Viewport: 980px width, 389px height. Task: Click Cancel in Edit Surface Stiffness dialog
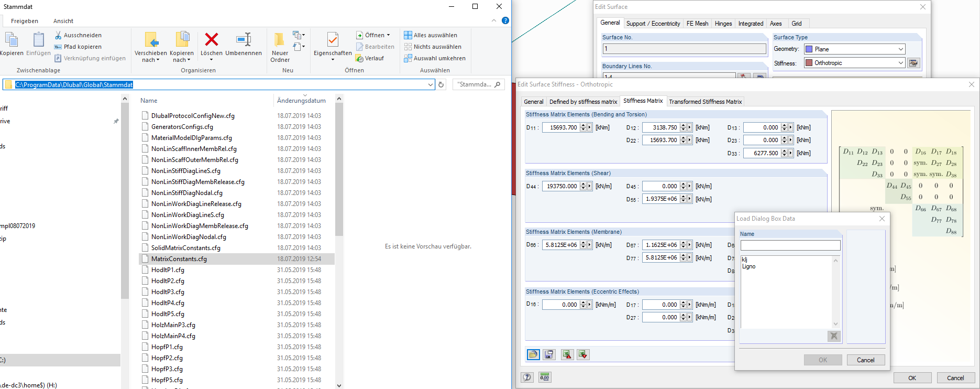pyautogui.click(x=955, y=378)
